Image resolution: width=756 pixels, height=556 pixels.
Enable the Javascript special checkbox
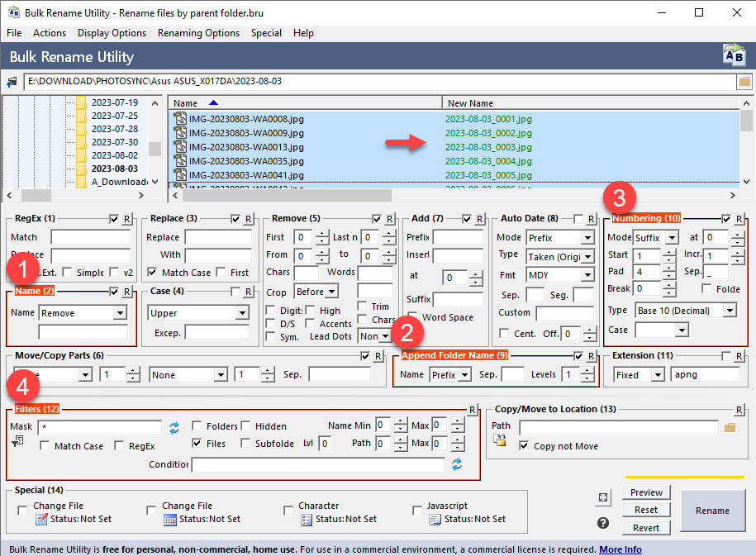417,511
